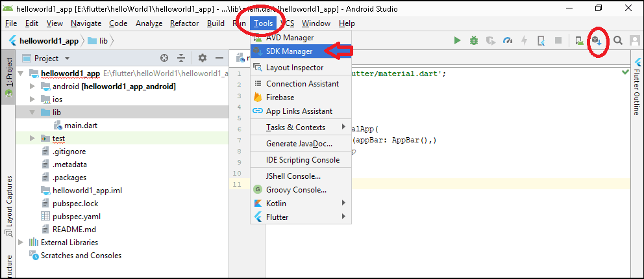The width and height of the screenshot is (644, 279).
Task: Open the Analyze menu
Action: (x=149, y=23)
